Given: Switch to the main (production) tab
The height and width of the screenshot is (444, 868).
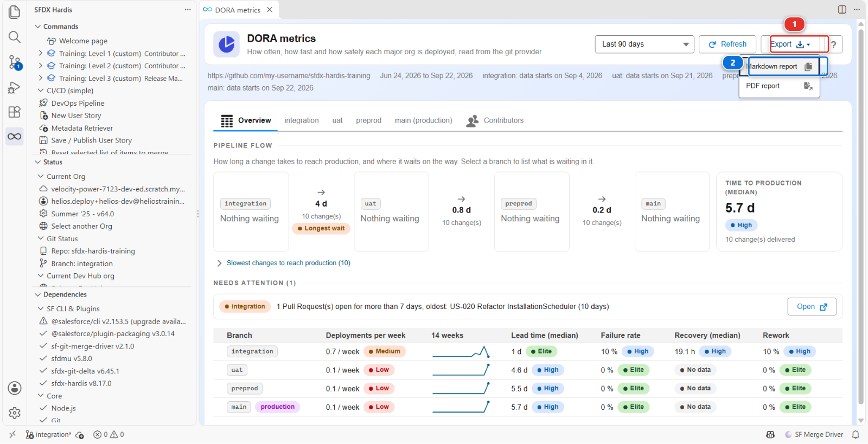Looking at the screenshot, I should click(x=424, y=120).
